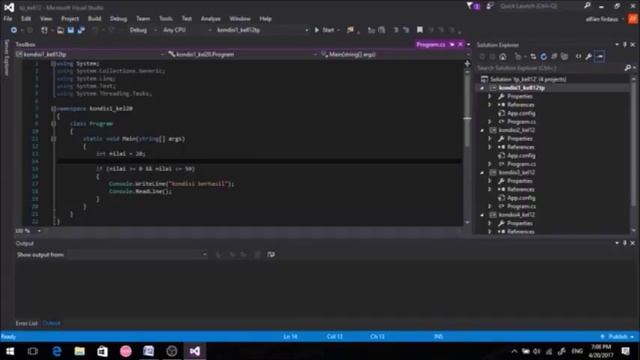The image size is (640, 360).
Task: Click the New Project toolbar icon
Action: pyautogui.click(x=44, y=30)
